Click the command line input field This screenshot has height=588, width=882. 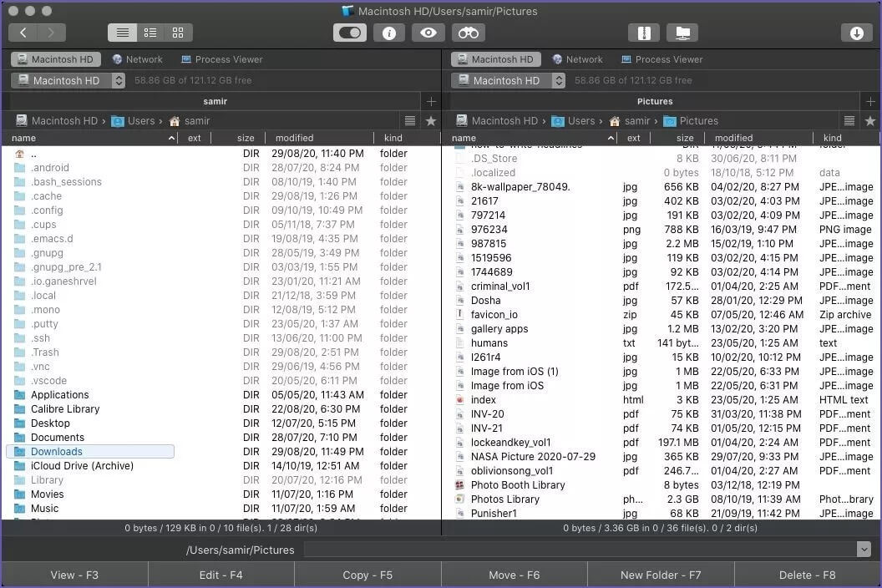click(x=580, y=550)
